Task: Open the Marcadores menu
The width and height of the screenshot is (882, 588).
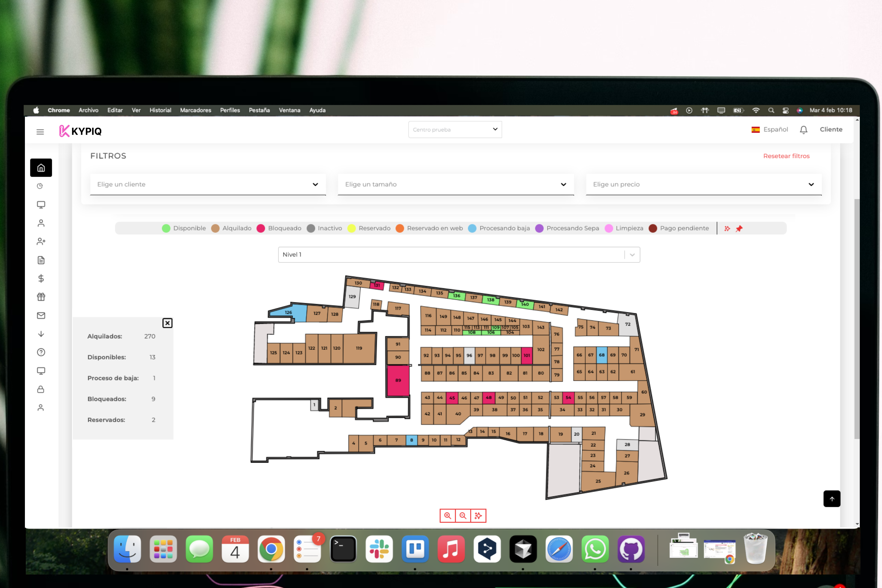Action: (x=195, y=110)
